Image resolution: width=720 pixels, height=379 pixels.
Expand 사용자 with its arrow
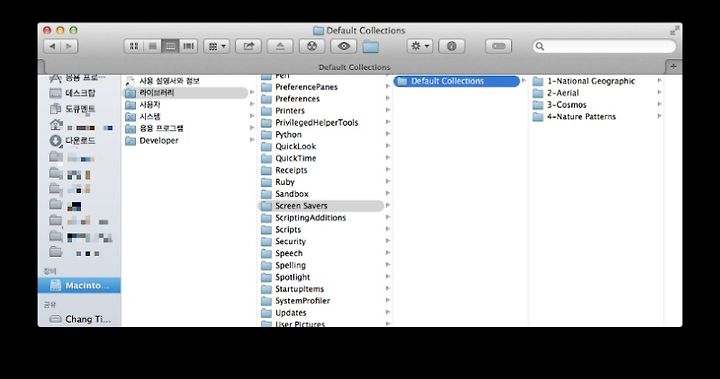[x=252, y=104]
